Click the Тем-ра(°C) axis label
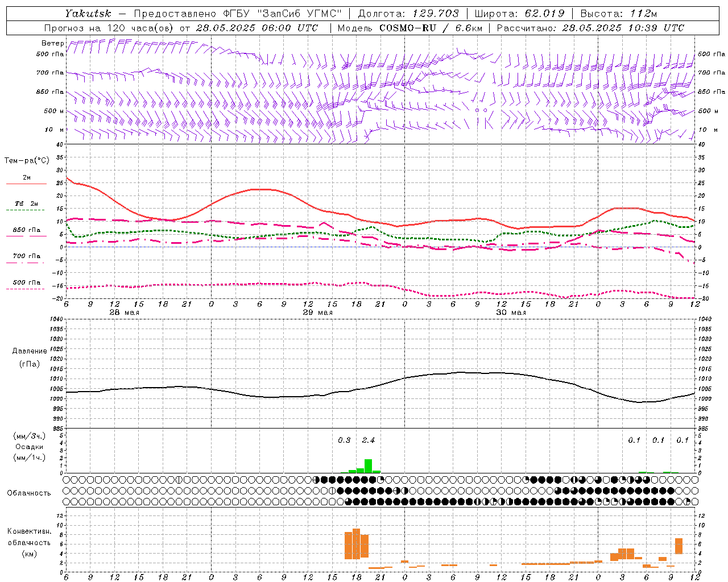The height and width of the screenshot is (582, 728). coord(26,161)
